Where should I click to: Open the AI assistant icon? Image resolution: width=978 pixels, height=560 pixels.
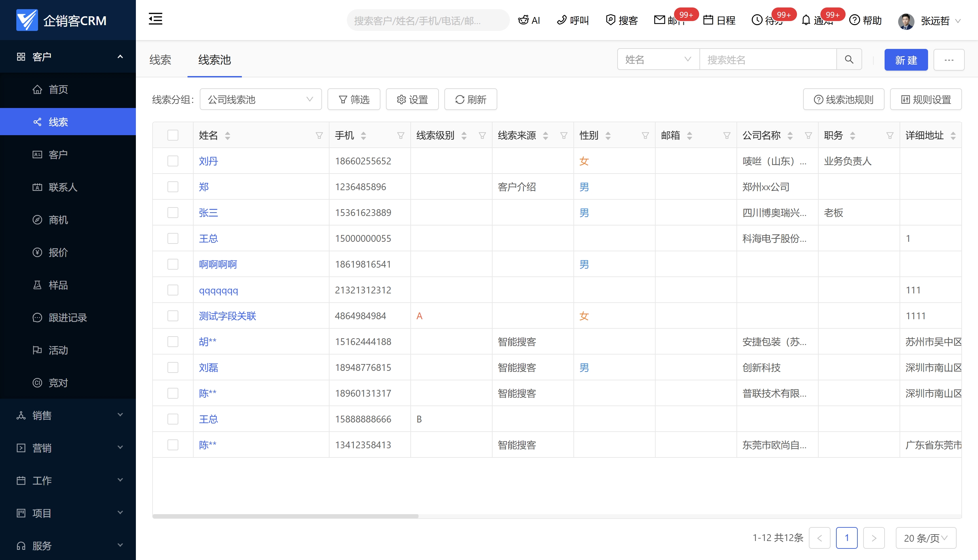coord(523,20)
